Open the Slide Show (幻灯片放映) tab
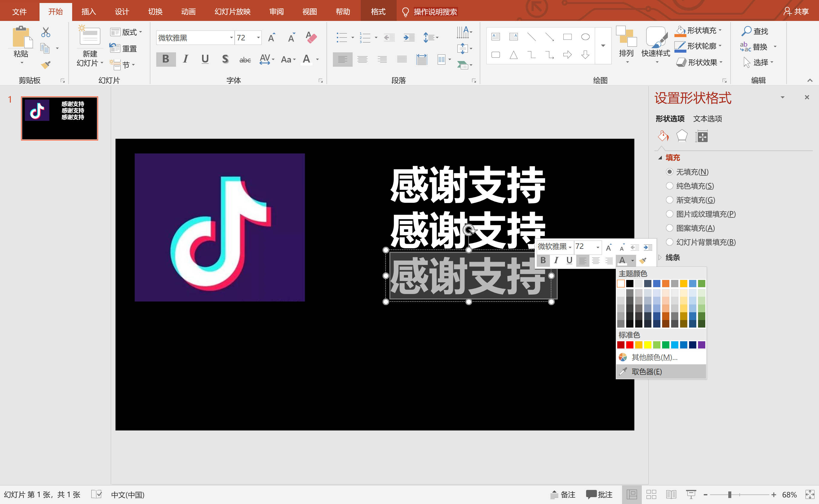Viewport: 819px width, 504px height. pyautogui.click(x=232, y=12)
